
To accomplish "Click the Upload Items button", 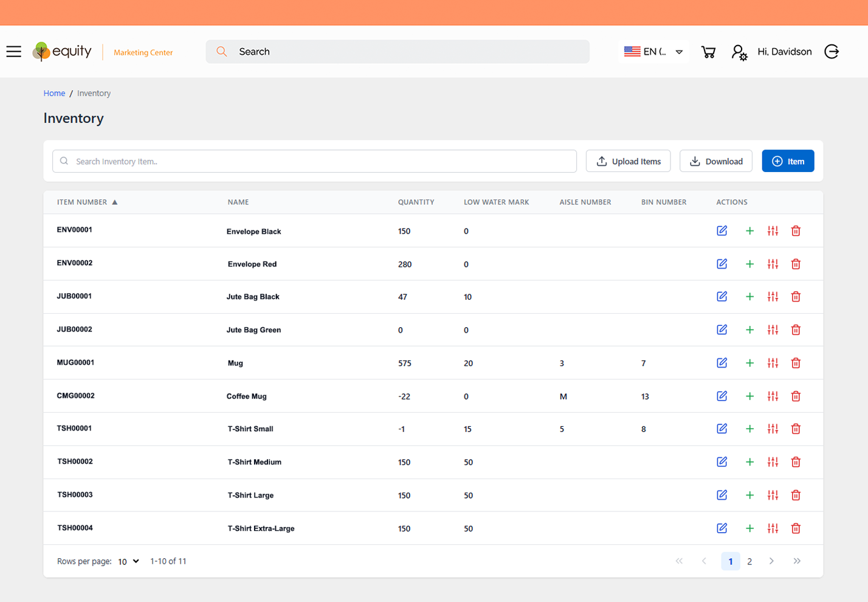I will 628,161.
